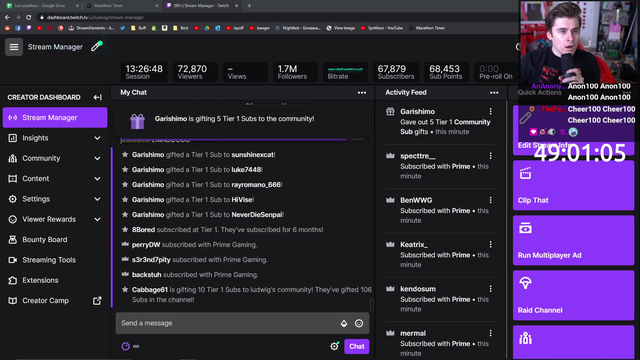Click the Bounty Board icon
640x360 pixels.
tap(13, 240)
